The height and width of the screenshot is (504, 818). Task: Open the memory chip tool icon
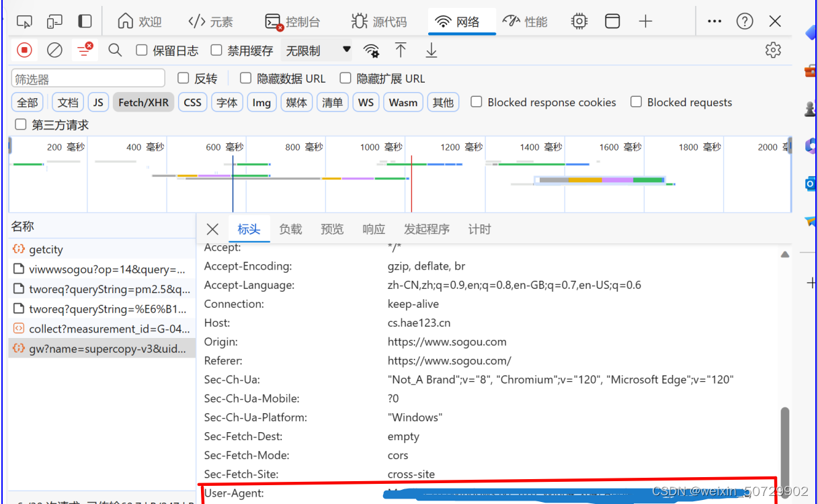click(579, 22)
